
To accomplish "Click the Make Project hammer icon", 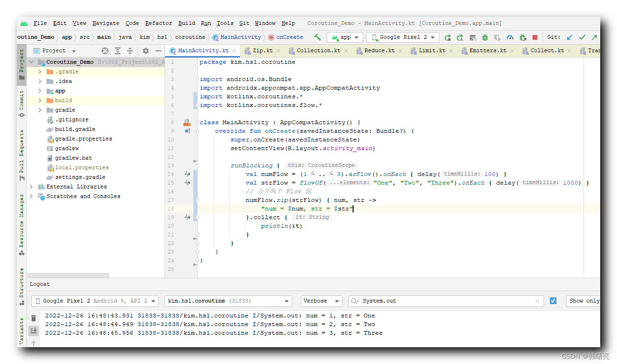I will click(317, 37).
